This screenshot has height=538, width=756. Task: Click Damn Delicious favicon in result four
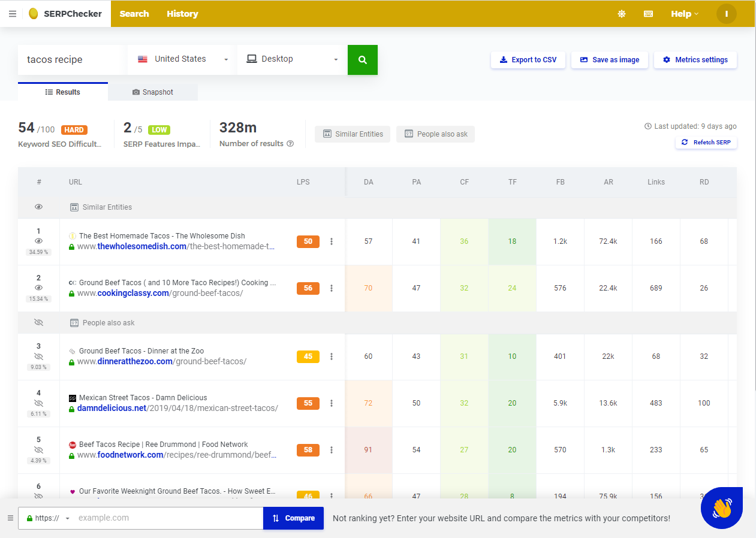click(72, 398)
